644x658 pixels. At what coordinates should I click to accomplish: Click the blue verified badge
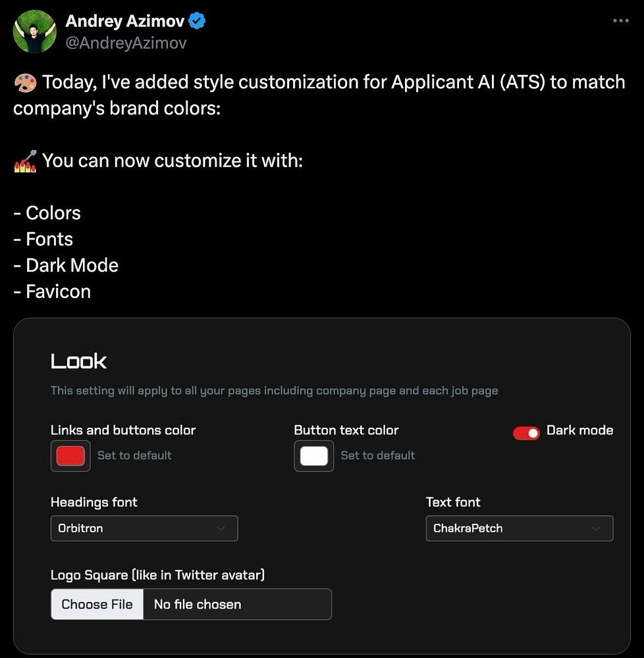(197, 20)
